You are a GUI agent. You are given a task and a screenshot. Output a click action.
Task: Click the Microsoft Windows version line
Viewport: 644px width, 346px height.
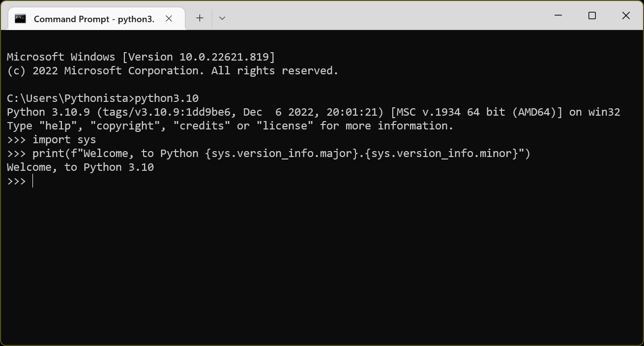(141, 57)
